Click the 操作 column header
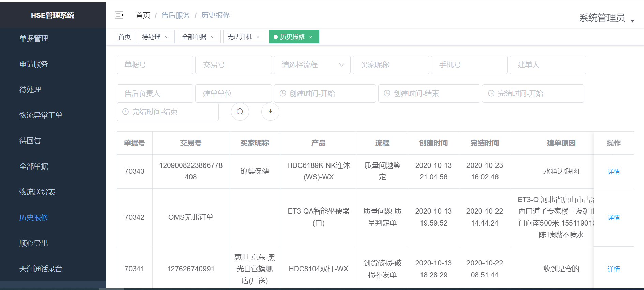644x290 pixels. point(614,143)
